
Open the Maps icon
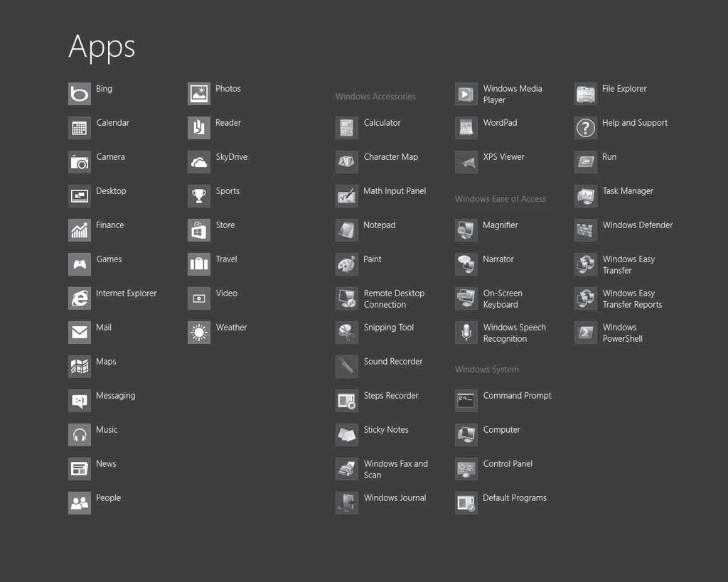click(x=80, y=367)
